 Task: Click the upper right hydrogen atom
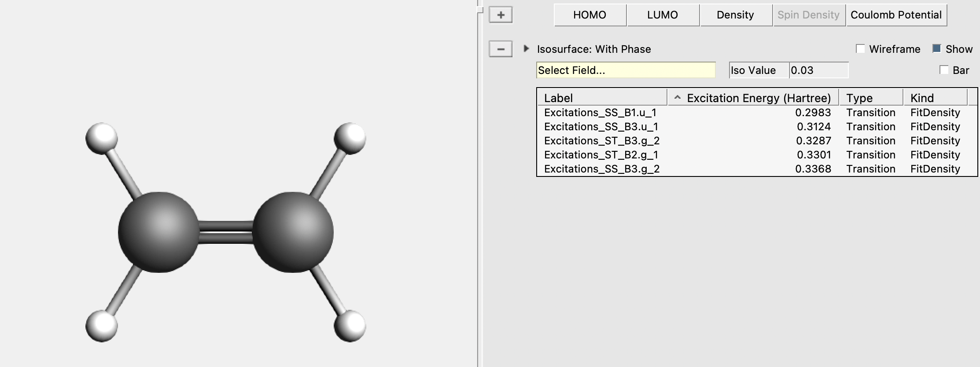pyautogui.click(x=350, y=138)
